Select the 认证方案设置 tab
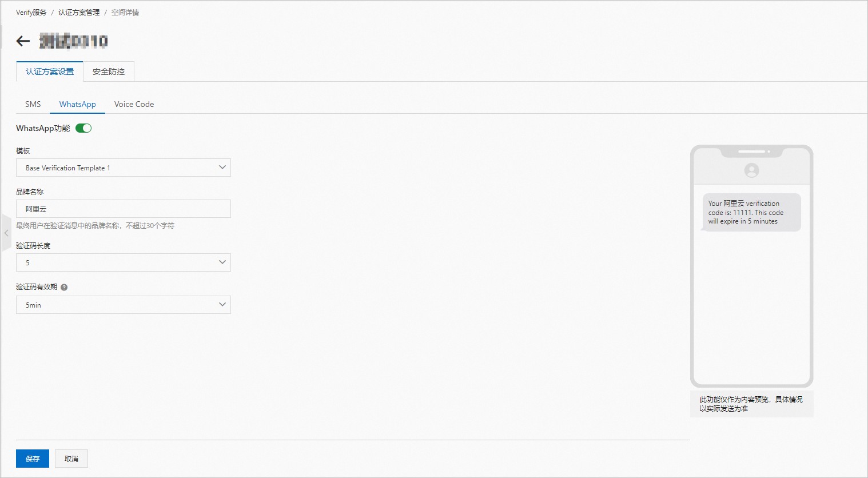The width and height of the screenshot is (868, 478). pyautogui.click(x=50, y=71)
